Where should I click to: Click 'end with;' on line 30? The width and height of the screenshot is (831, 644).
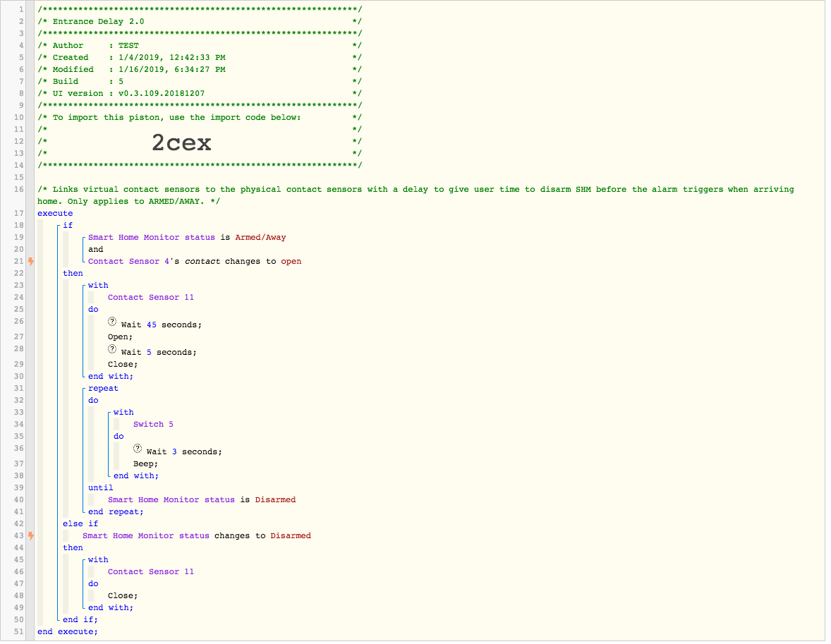[x=111, y=377]
